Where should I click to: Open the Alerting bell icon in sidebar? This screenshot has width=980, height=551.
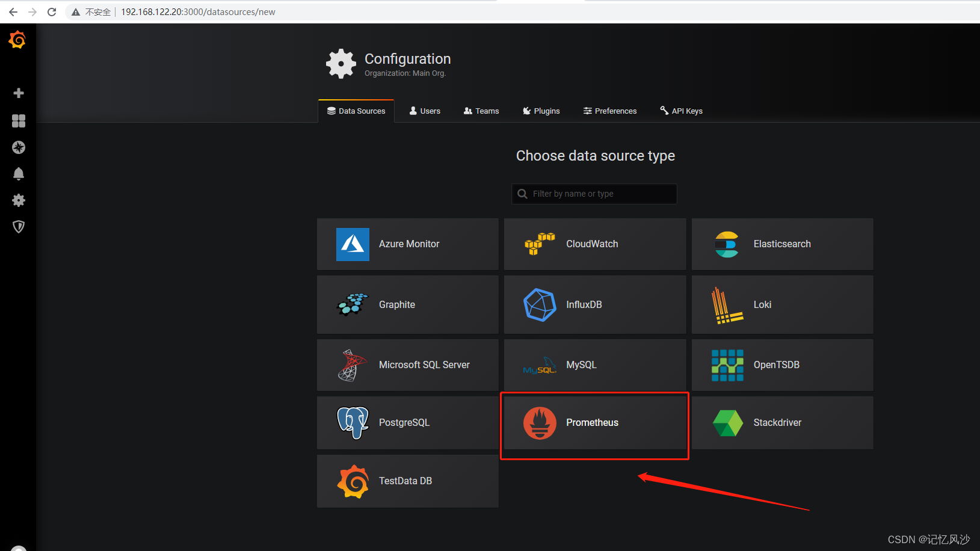click(19, 174)
